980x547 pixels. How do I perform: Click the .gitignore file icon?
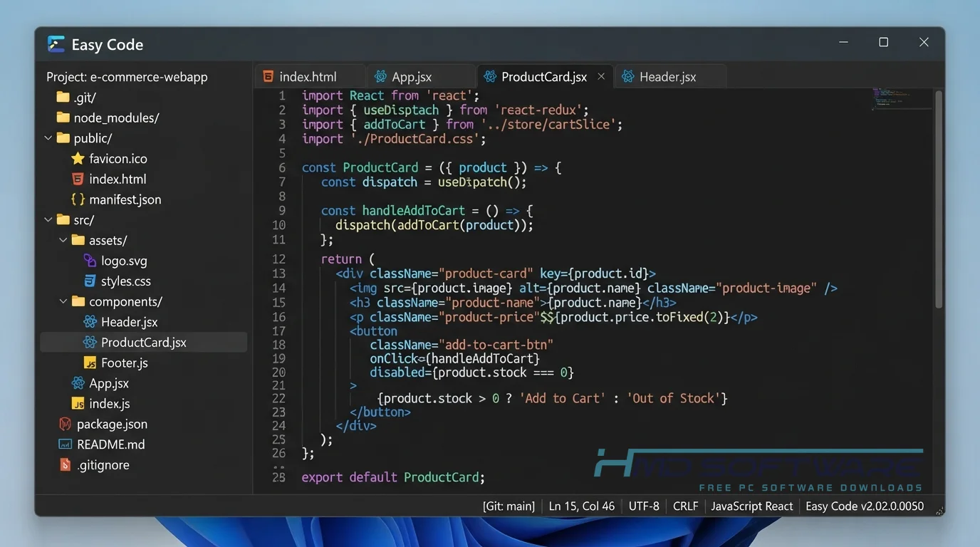coord(66,465)
